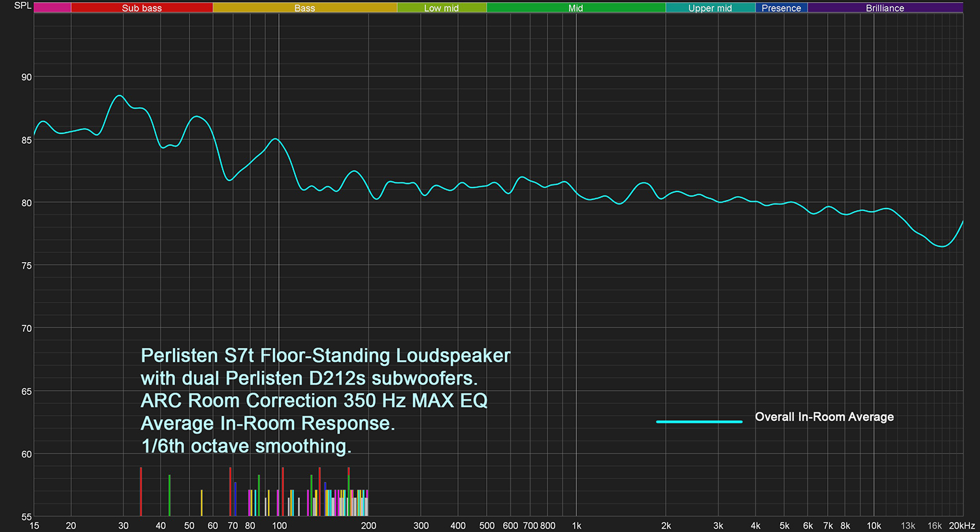The height and width of the screenshot is (532, 980).
Task: Click the Overall In-Room Average legend text
Action: point(824,417)
